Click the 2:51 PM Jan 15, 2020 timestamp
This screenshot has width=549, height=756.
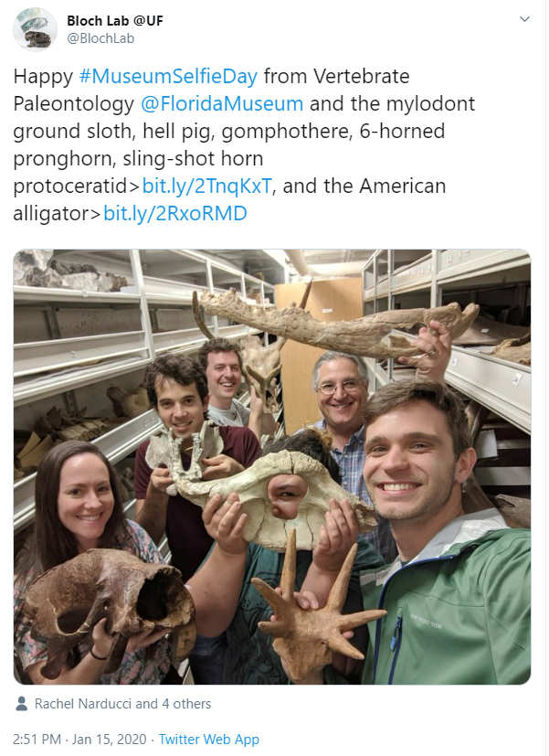coord(79,740)
